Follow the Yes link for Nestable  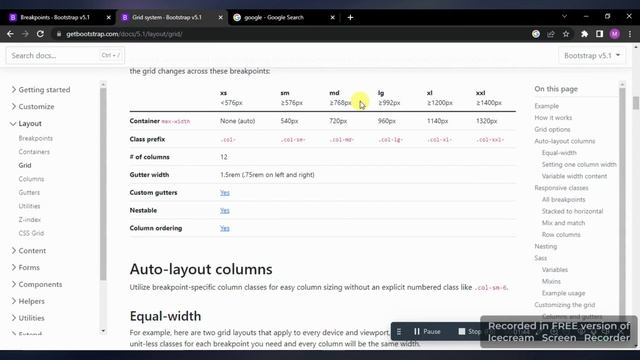click(x=224, y=211)
